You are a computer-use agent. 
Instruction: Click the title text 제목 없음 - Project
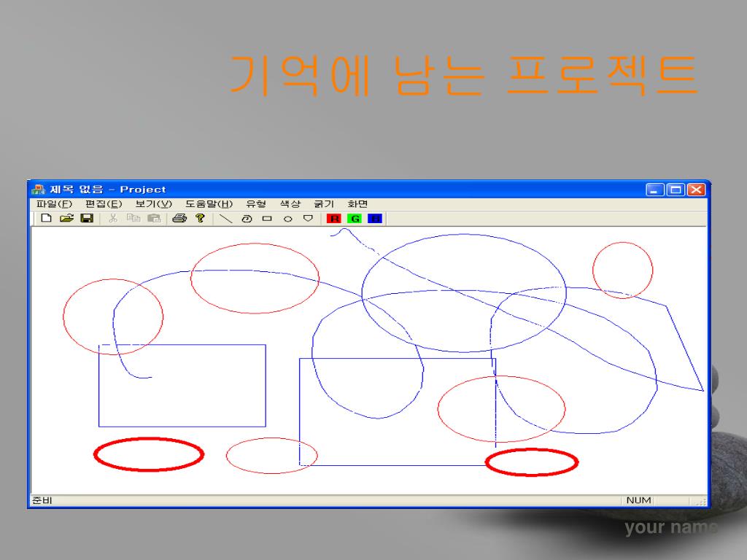108,190
